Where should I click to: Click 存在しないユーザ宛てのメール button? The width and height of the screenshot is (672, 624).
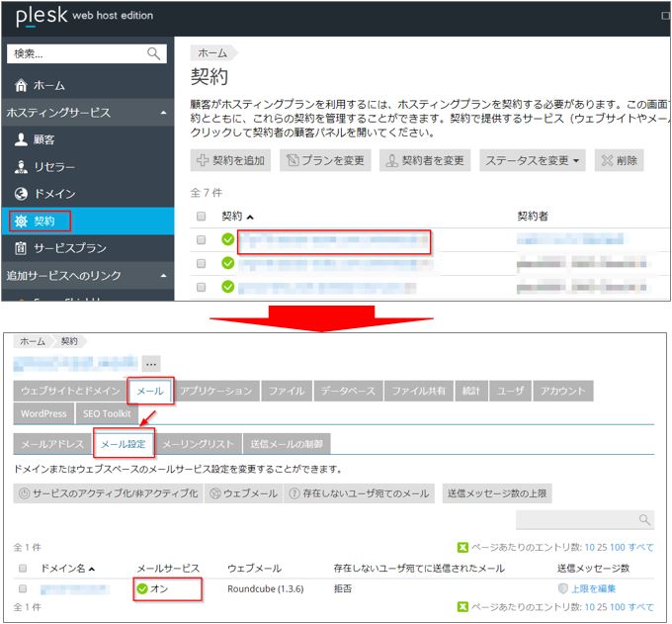coord(359,493)
